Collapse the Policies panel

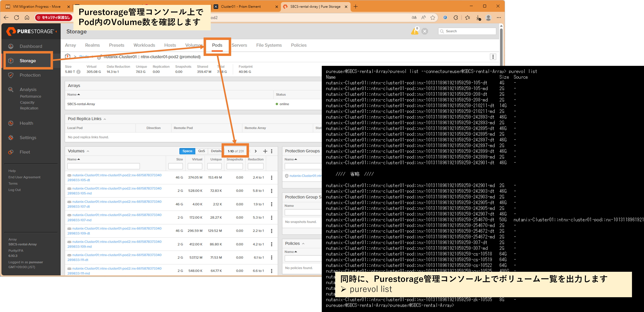click(x=303, y=244)
